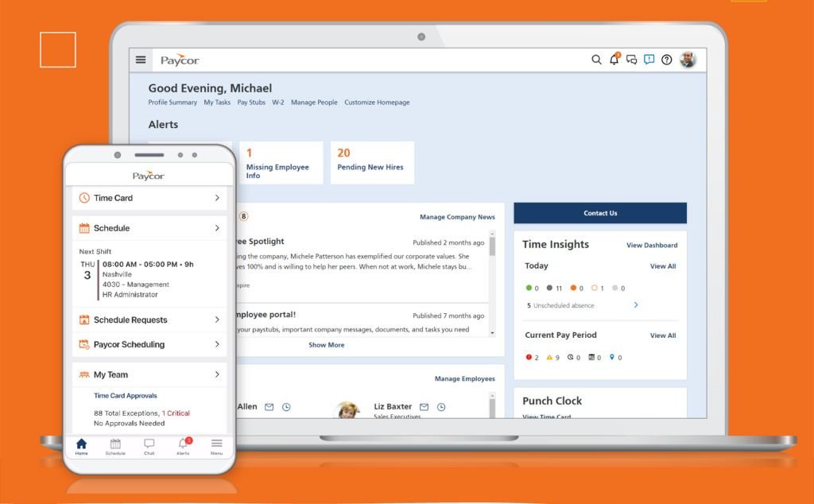Click Manage People link
The image size is (814, 504).
coord(314,103)
